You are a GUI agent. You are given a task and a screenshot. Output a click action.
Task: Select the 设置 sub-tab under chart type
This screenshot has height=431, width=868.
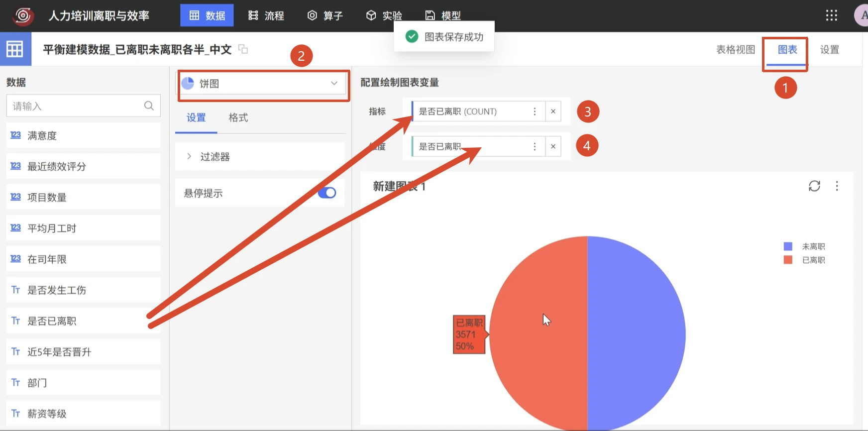(196, 118)
